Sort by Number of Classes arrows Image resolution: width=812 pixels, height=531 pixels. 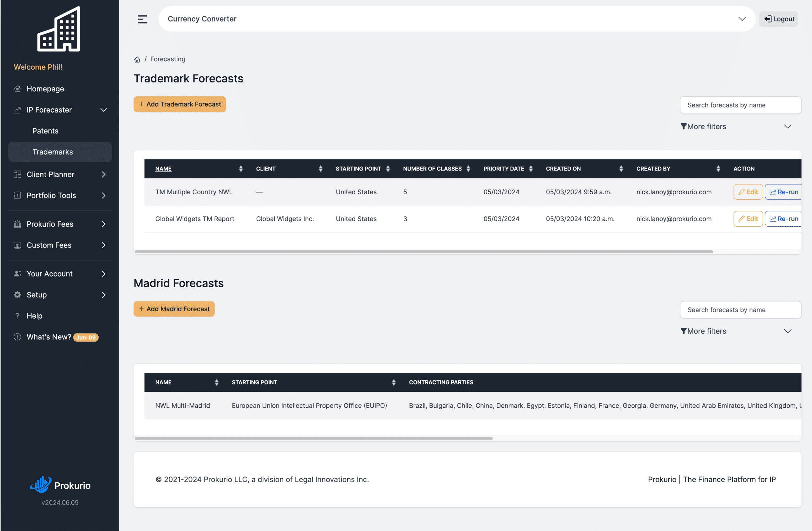468,168
